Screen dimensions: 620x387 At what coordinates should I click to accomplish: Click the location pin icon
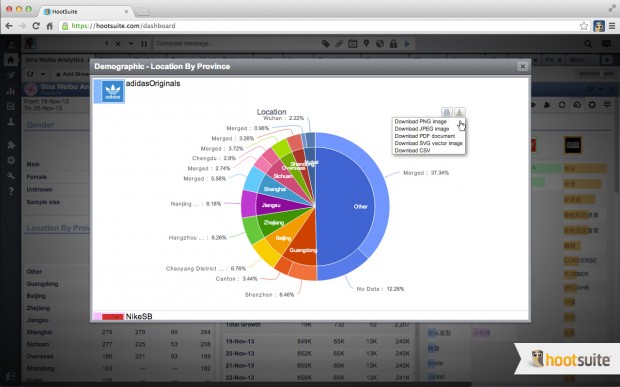coord(366,44)
